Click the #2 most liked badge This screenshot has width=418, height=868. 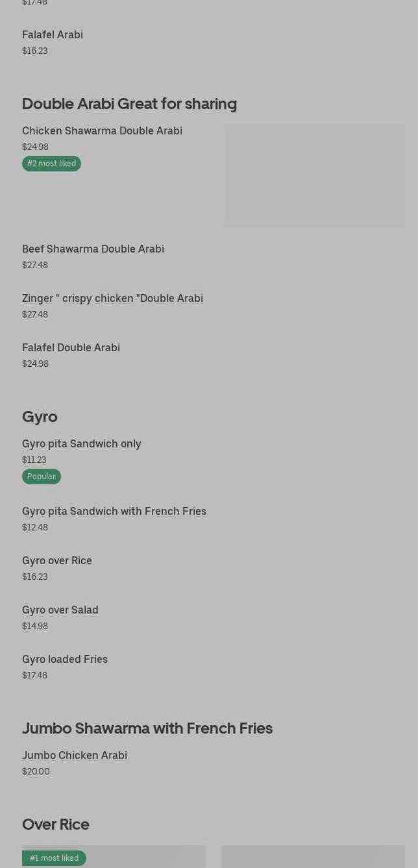click(x=52, y=164)
